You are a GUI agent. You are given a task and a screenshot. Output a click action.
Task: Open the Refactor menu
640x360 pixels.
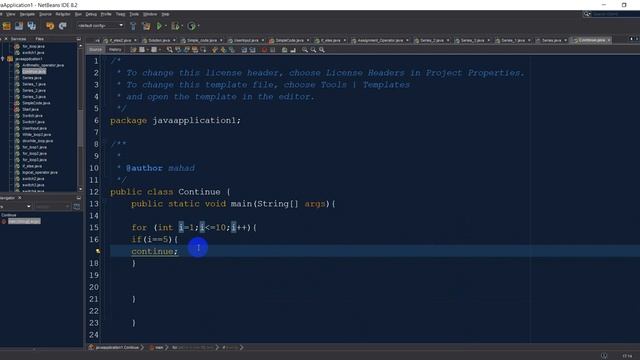point(63,14)
